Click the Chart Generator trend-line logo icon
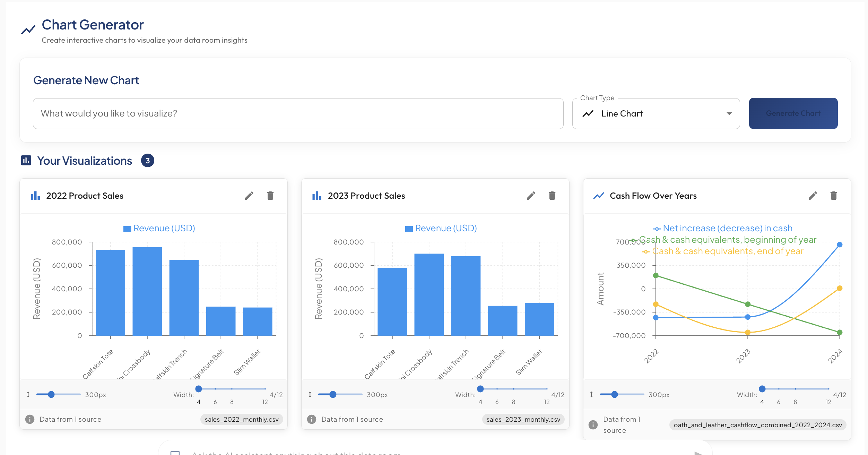Screen dimensions: 868x455 pos(28,30)
